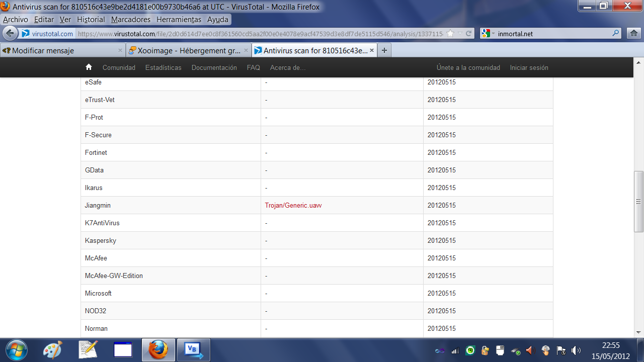
Task: Click the Firefox icon in the title bar
Action: [x=5, y=7]
